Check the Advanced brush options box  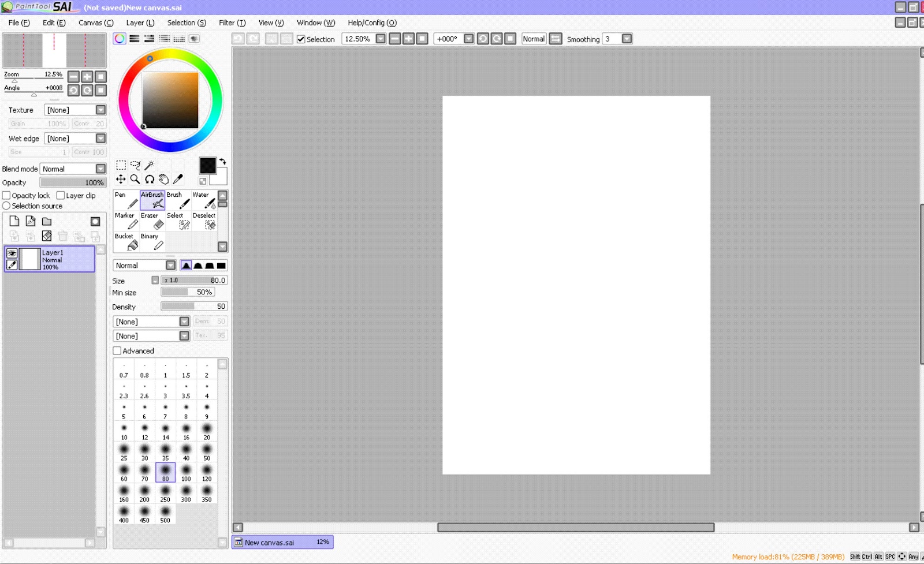point(117,350)
